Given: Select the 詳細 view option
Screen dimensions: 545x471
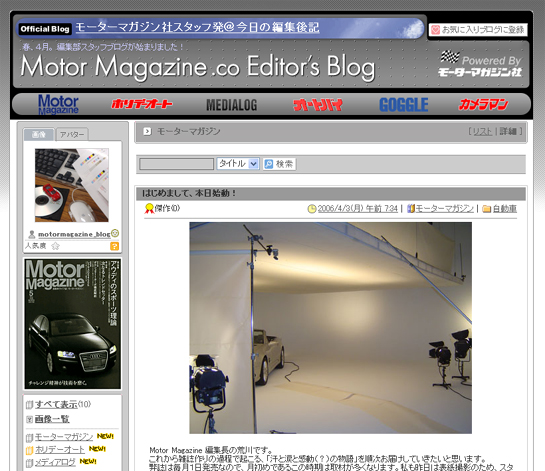Looking at the screenshot, I should 508,131.
